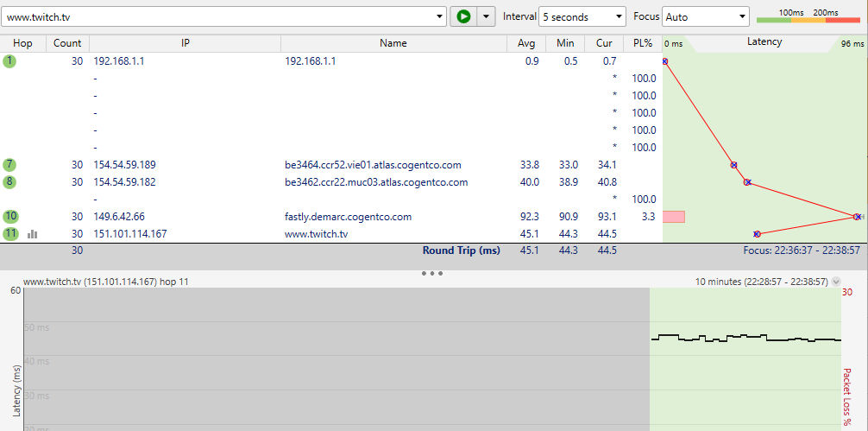
Task: Click the hop 11 latency point on graph
Action: coord(757,234)
